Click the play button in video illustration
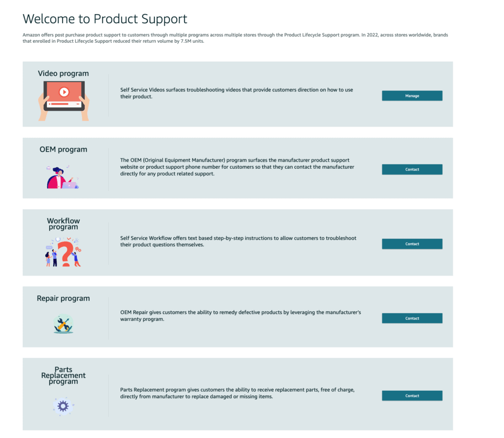 (64, 92)
